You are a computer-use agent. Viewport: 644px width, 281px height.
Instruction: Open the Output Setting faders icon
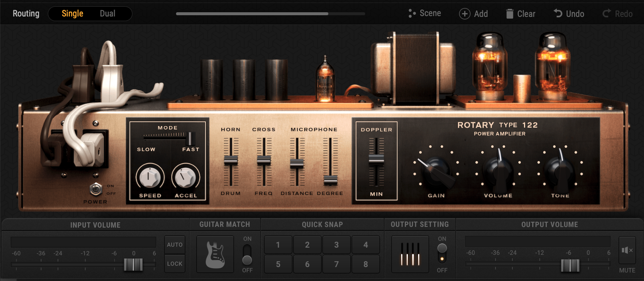pyautogui.click(x=410, y=254)
